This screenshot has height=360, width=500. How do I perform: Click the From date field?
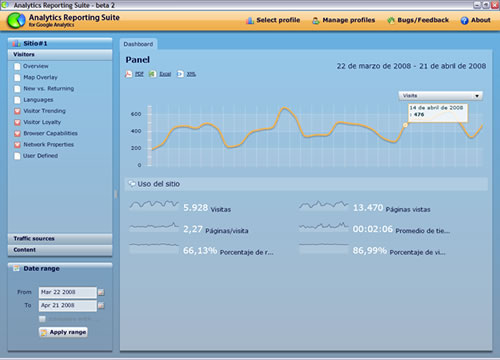[x=67, y=292]
